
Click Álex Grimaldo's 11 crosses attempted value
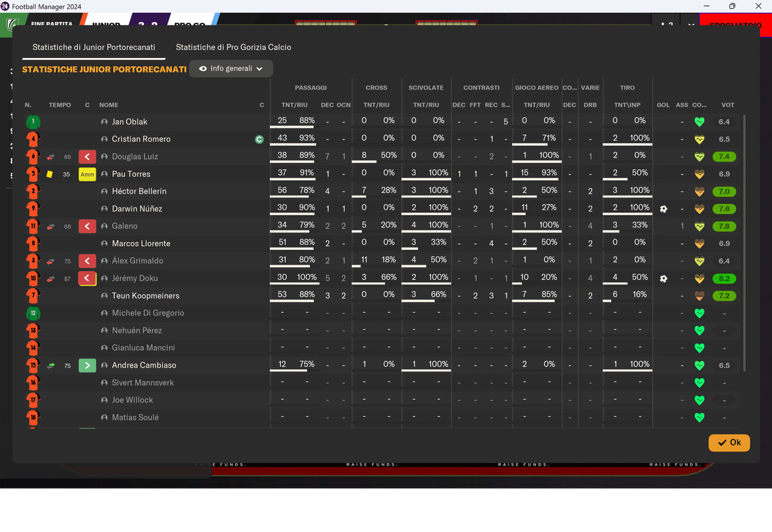point(364,259)
